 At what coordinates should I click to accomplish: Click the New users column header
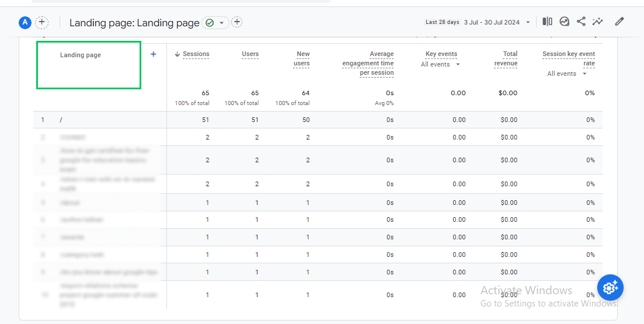click(x=302, y=58)
